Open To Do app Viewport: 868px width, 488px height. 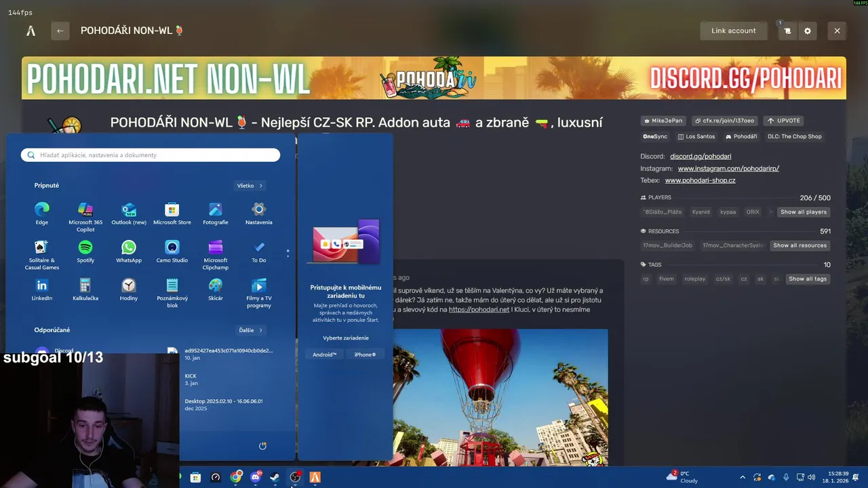(x=259, y=251)
